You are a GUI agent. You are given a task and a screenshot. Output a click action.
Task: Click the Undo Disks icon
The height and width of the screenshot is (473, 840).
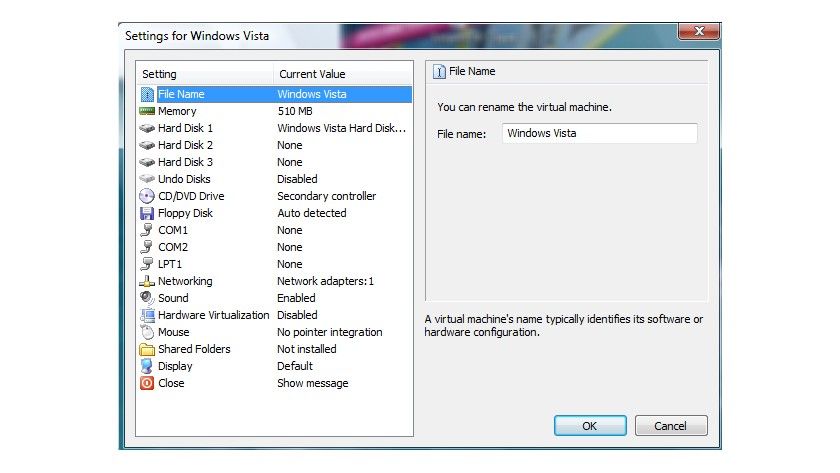click(147, 179)
